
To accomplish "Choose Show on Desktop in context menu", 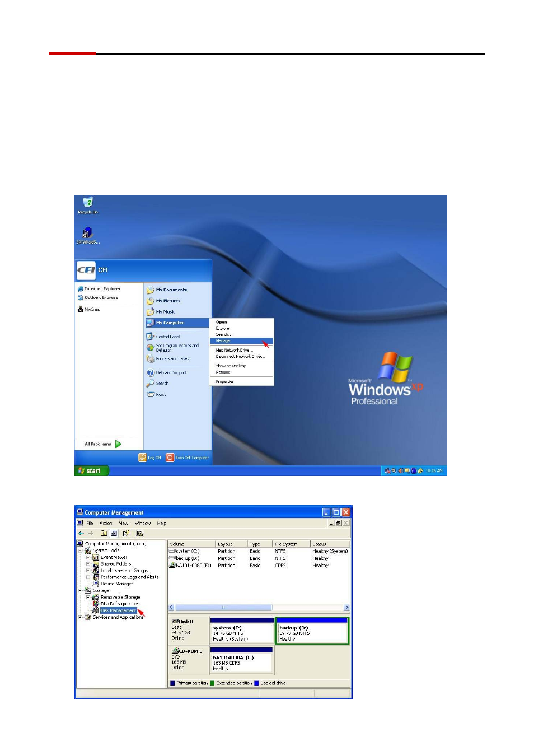I will click(231, 366).
